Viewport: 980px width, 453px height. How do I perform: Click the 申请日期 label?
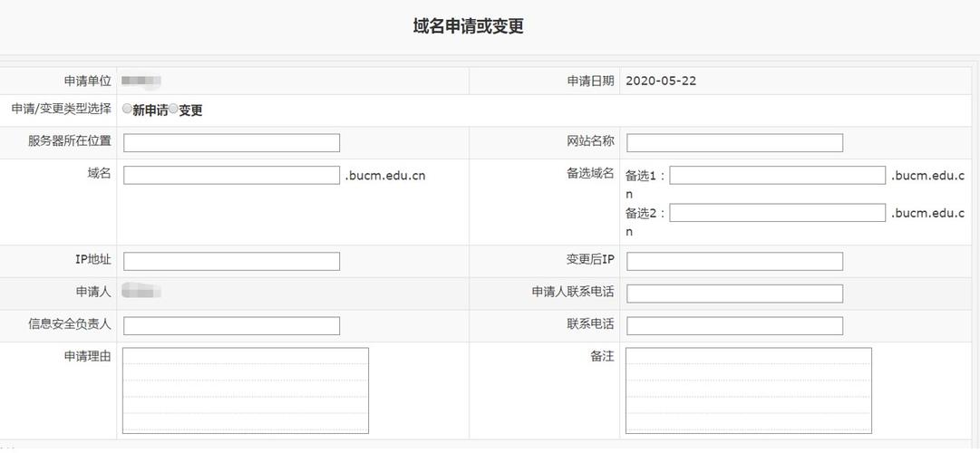click(590, 81)
